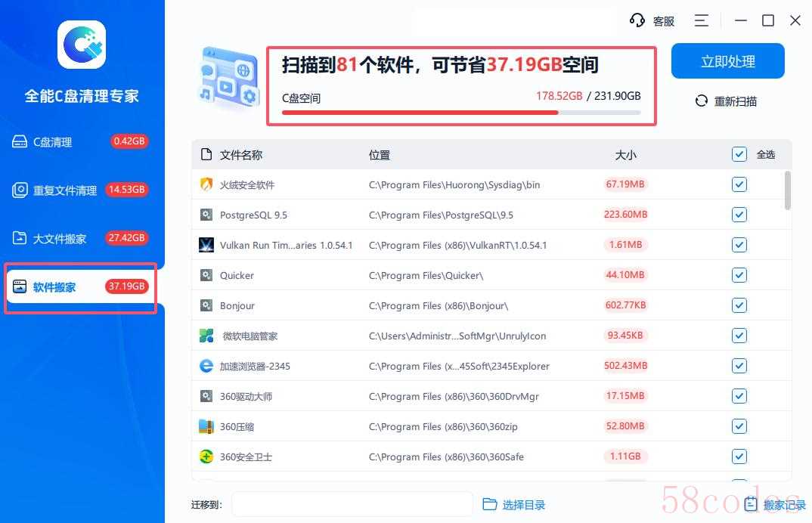Image resolution: width=812 pixels, height=523 pixels.
Task: Uncheck the Quicker row checkbox
Action: click(x=739, y=275)
